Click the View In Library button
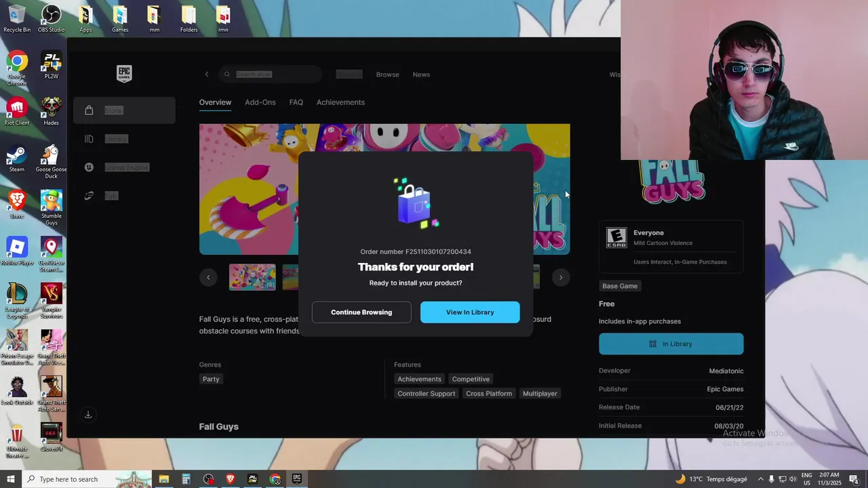Viewport: 868px width, 488px height. tap(470, 312)
